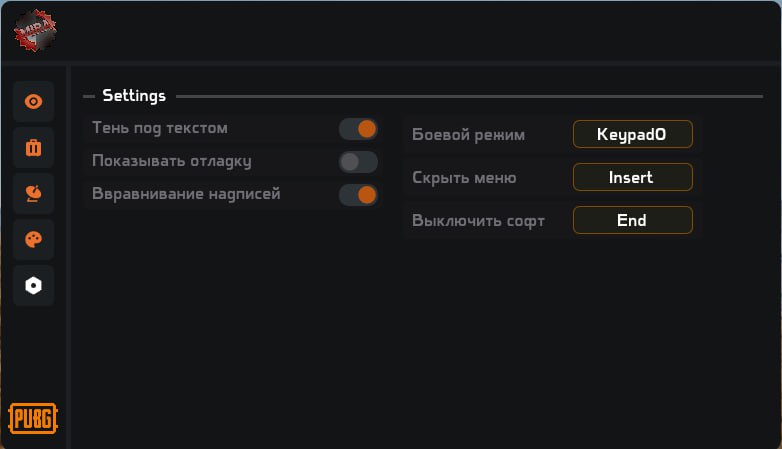Turn off Ввравнивание надписей switch
This screenshot has width=782, height=449.
[358, 195]
